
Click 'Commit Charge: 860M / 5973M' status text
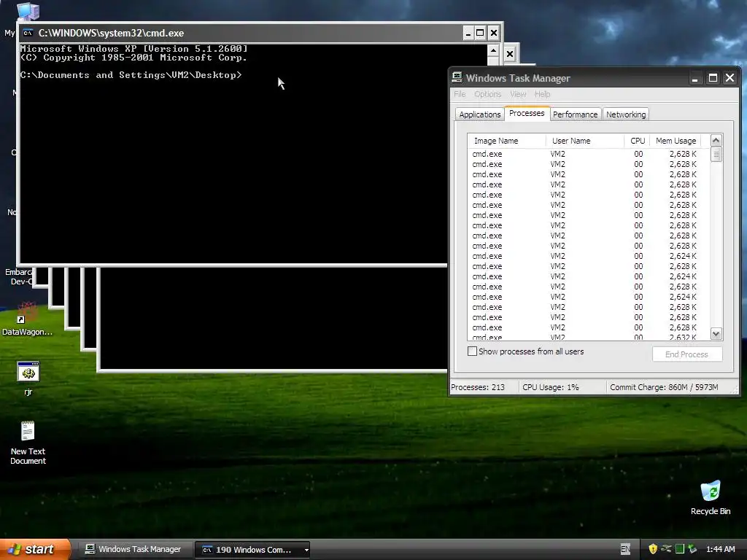click(x=664, y=387)
